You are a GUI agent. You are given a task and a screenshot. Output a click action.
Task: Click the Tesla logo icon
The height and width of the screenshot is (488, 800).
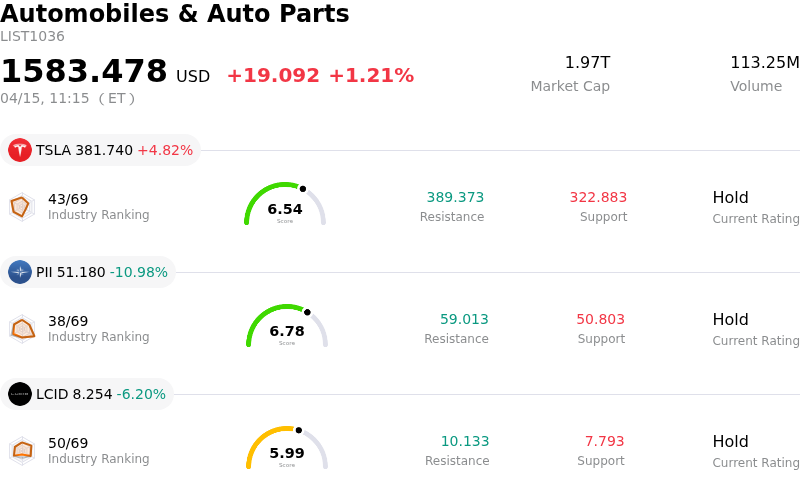coord(20,150)
